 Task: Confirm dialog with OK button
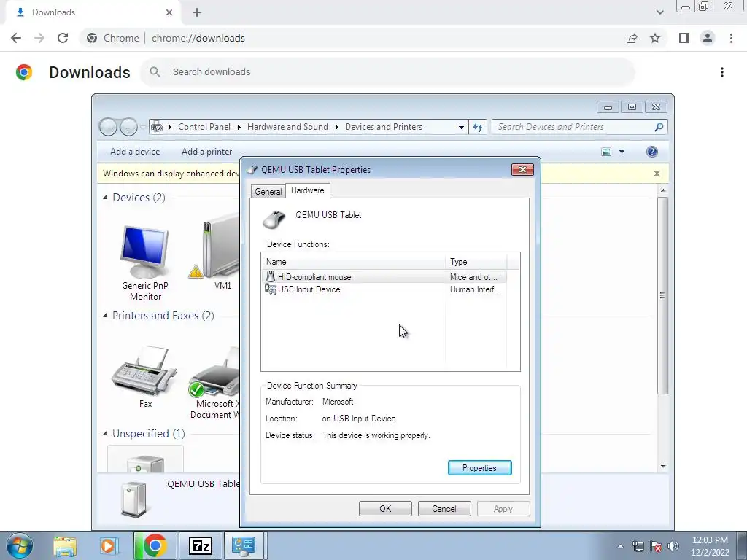(385, 508)
